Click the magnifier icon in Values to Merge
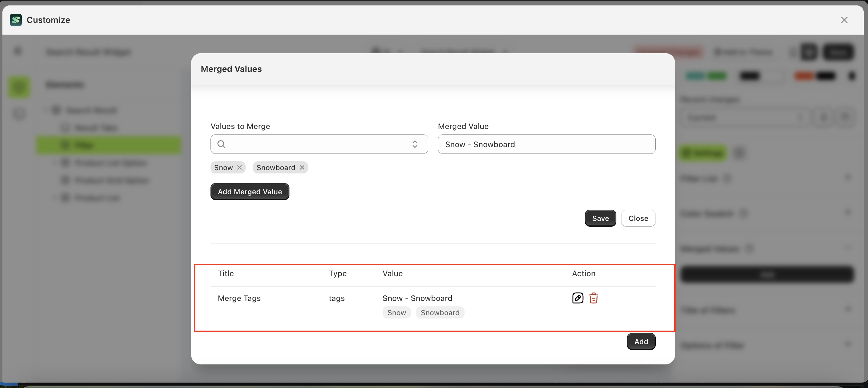Viewport: 868px width, 388px height. pyautogui.click(x=221, y=144)
